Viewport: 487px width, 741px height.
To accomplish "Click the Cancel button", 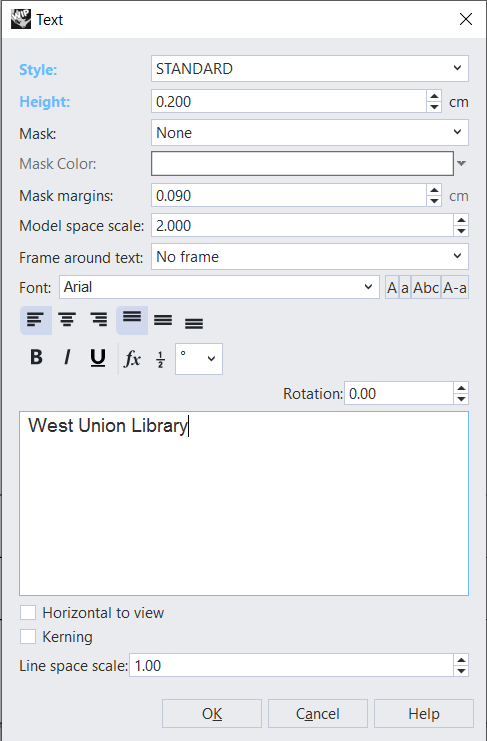I will click(317, 714).
